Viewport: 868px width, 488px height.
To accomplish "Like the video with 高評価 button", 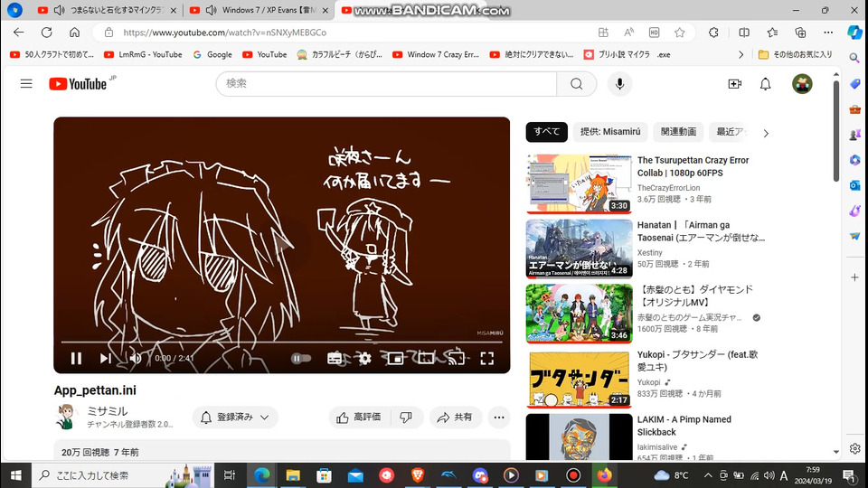I will [x=360, y=418].
